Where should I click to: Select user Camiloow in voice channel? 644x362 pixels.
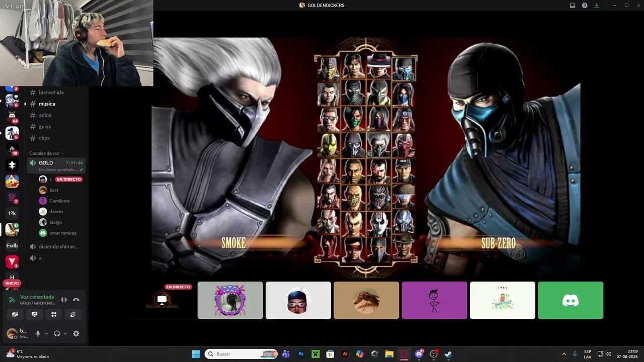tap(60, 201)
